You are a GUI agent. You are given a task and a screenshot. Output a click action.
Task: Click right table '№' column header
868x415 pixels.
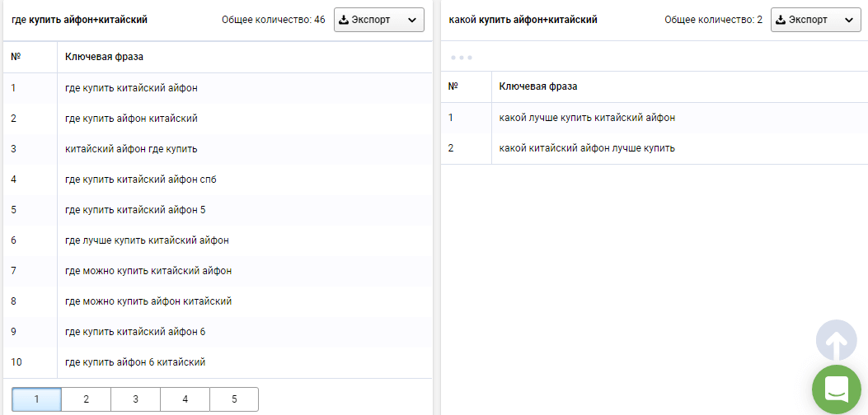[x=453, y=86]
